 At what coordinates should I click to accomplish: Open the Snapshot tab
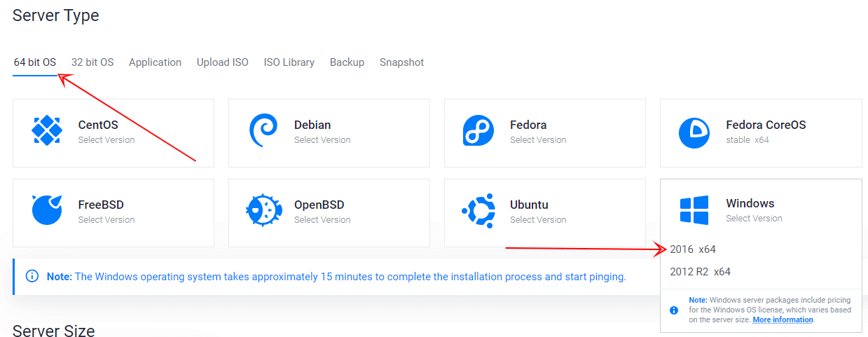coord(401,62)
